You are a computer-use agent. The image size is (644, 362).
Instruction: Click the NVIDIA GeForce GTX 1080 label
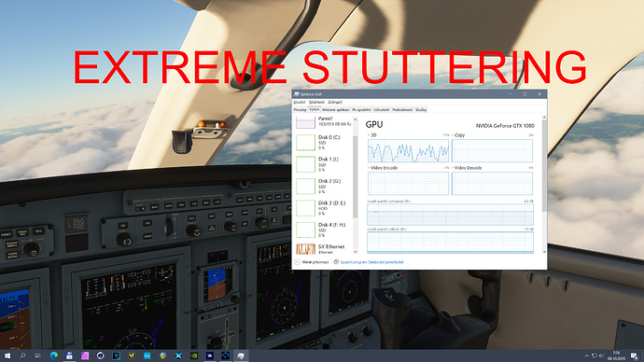pyautogui.click(x=505, y=126)
